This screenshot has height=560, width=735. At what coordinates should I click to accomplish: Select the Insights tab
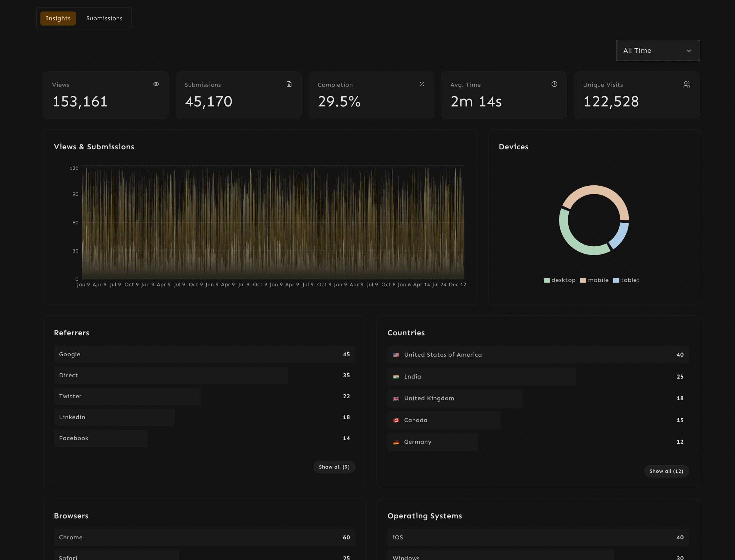[x=58, y=18]
